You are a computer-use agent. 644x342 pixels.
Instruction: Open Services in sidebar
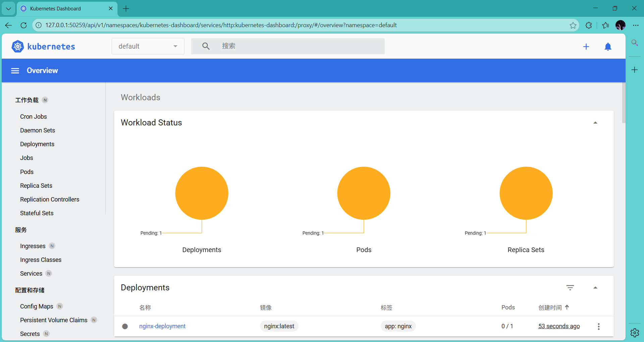pos(31,274)
